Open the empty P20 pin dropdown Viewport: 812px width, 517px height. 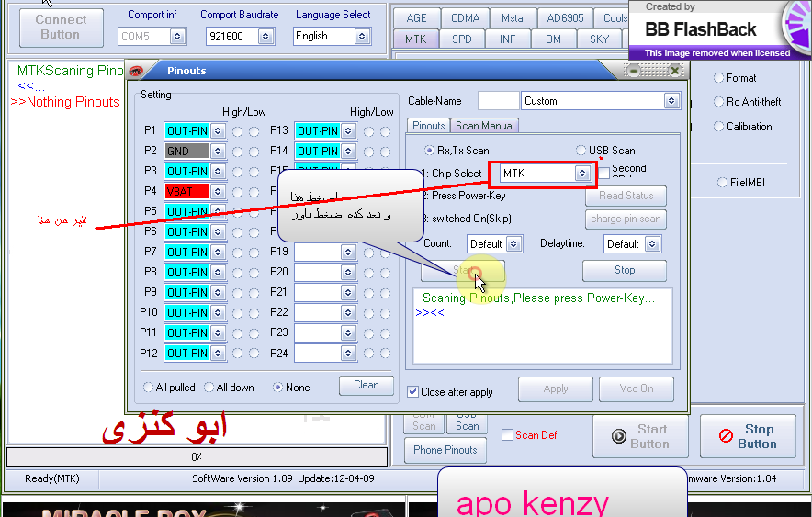[x=348, y=272]
